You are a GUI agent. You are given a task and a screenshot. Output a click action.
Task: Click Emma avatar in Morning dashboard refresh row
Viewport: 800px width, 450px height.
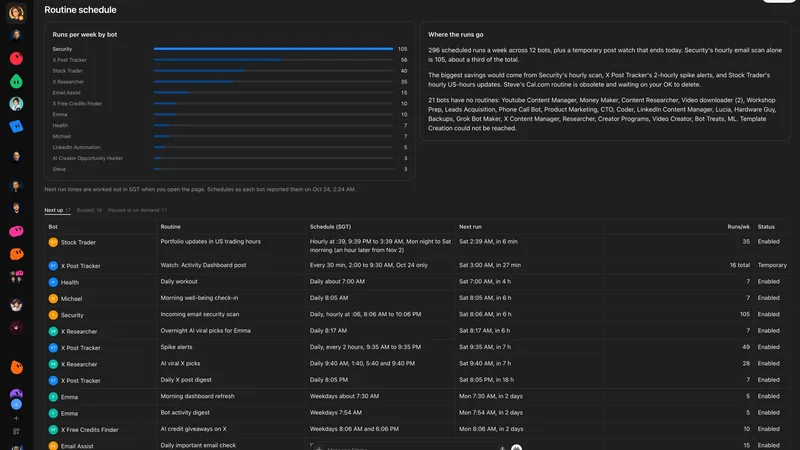coord(53,396)
